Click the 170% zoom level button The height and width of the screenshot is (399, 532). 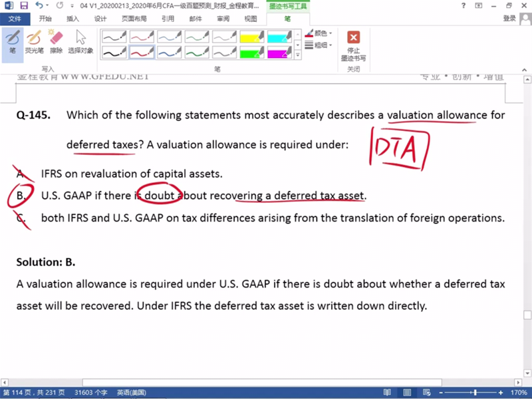pos(519,393)
